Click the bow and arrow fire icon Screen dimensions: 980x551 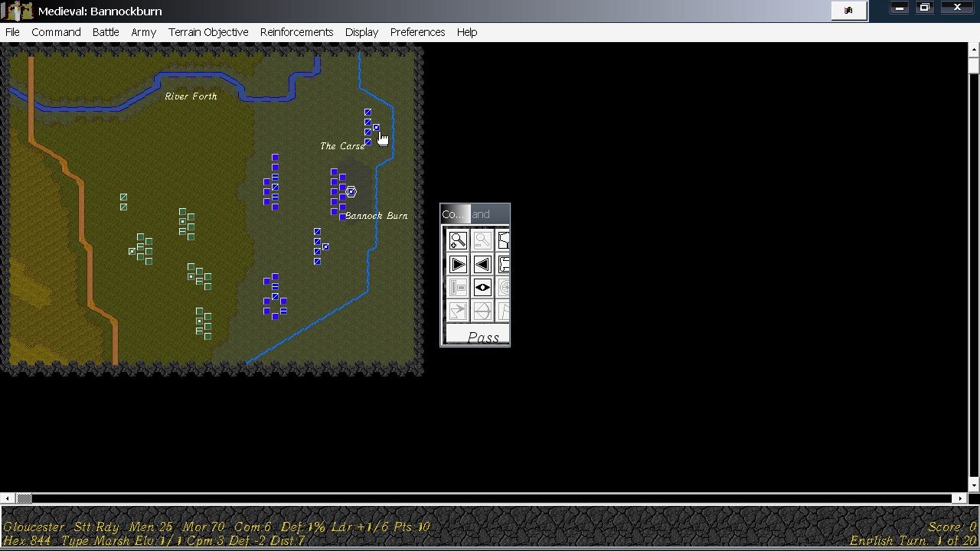pos(482,311)
